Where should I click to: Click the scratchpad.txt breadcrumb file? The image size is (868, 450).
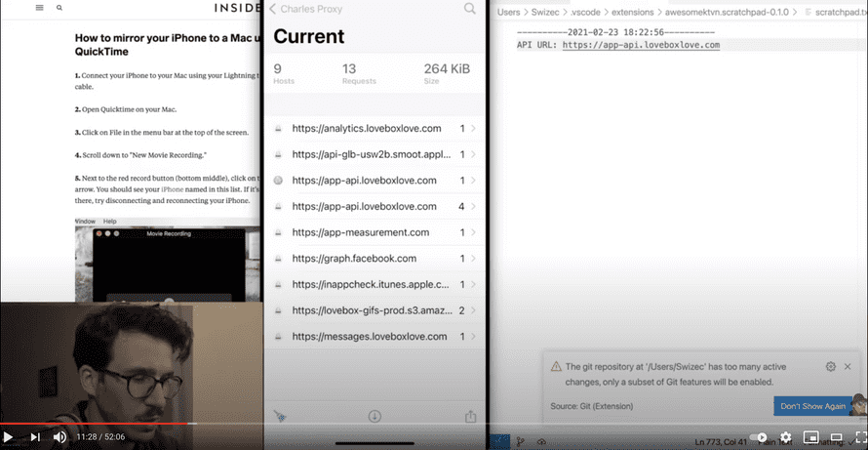tap(837, 12)
